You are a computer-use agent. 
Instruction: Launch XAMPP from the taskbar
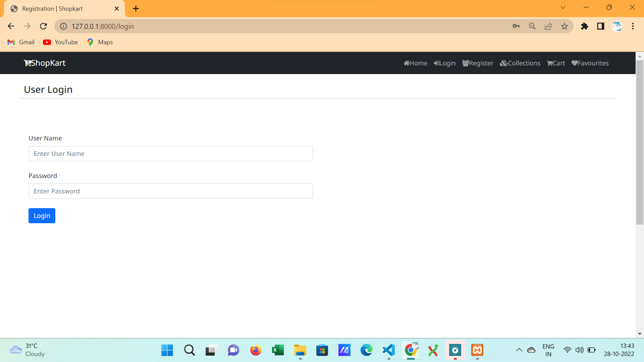[477, 350]
